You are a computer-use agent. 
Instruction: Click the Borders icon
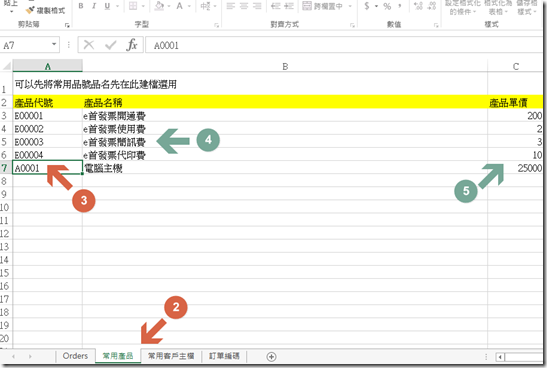pos(133,6)
